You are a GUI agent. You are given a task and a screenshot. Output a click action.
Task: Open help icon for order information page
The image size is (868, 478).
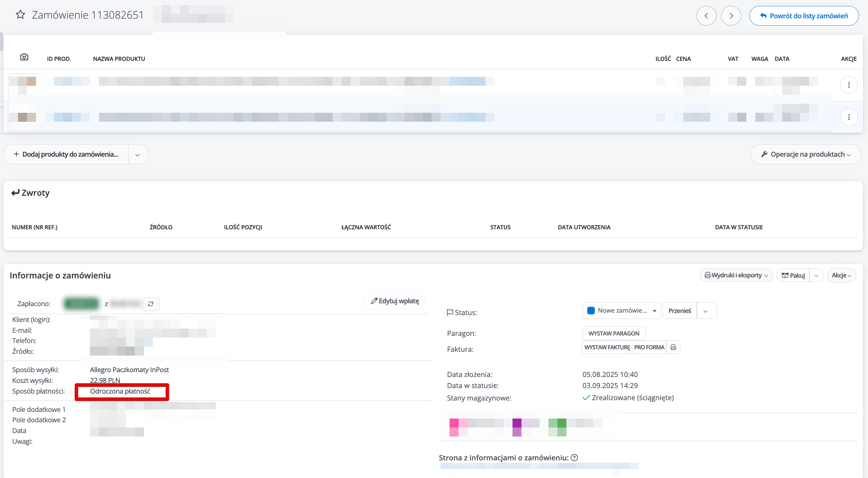(574, 458)
